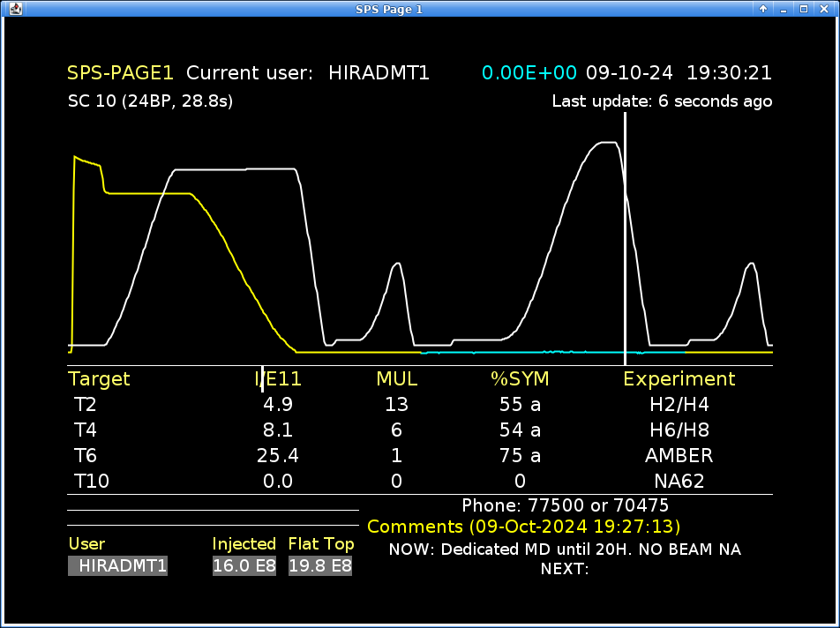Select the NA62 experiment entry
Screen dimensions: 840x628
point(679,482)
